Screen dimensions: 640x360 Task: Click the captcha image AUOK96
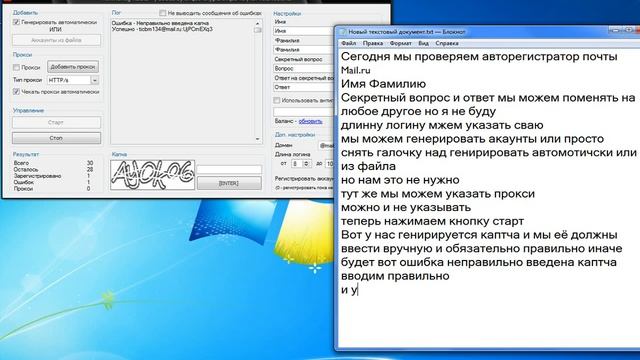[x=152, y=175]
